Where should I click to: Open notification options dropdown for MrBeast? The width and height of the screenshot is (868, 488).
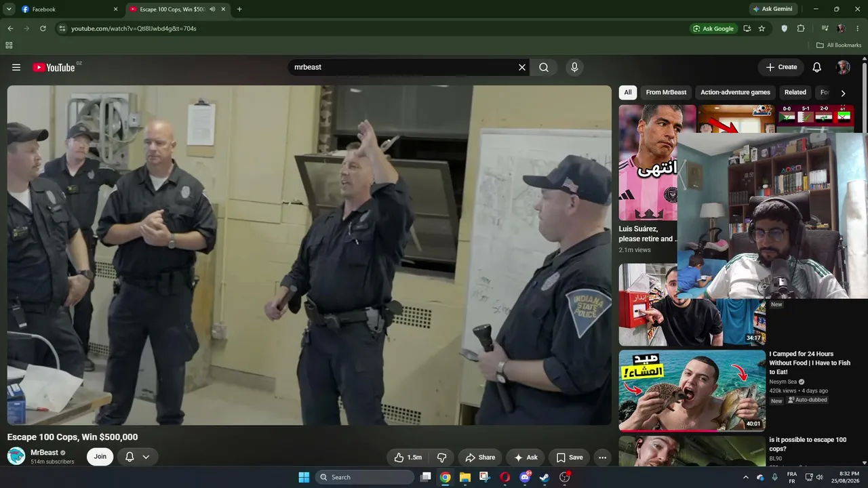(146, 457)
